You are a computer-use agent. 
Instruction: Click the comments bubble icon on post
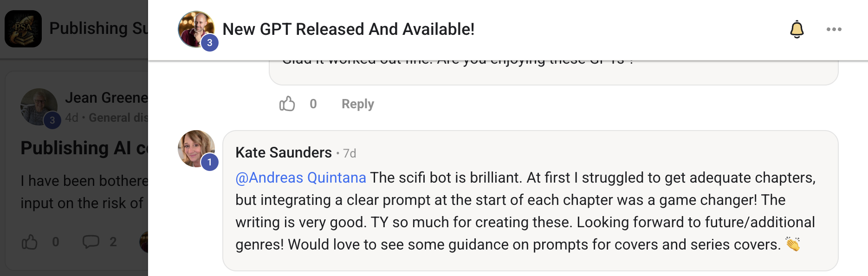click(91, 242)
